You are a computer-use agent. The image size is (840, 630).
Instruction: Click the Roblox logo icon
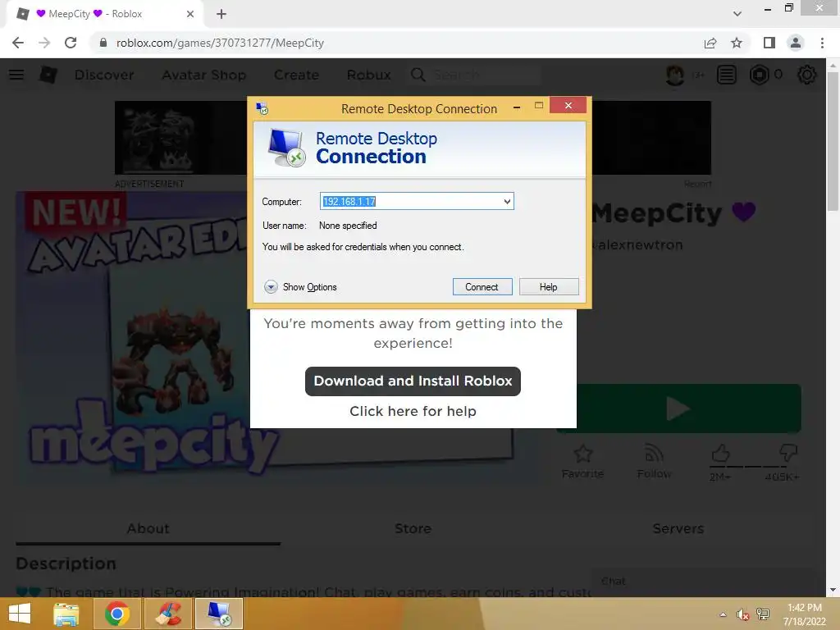click(x=48, y=75)
